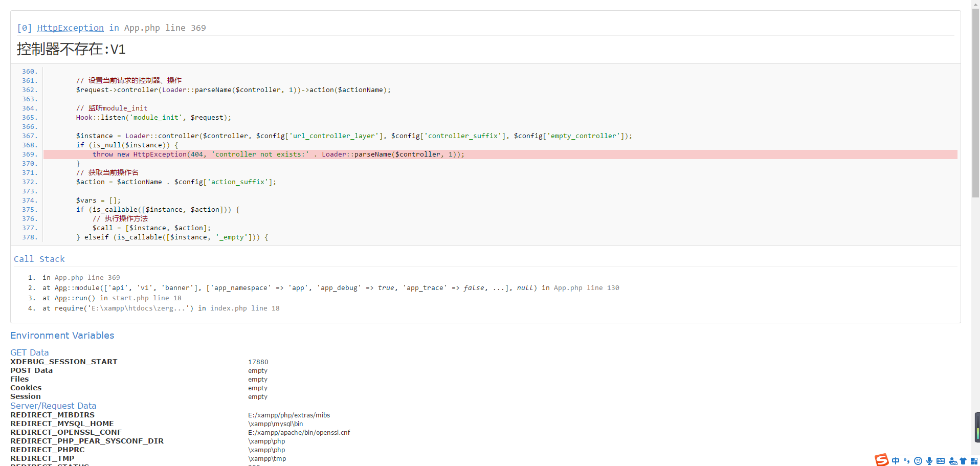Click the $vars = []; code line

point(98,201)
